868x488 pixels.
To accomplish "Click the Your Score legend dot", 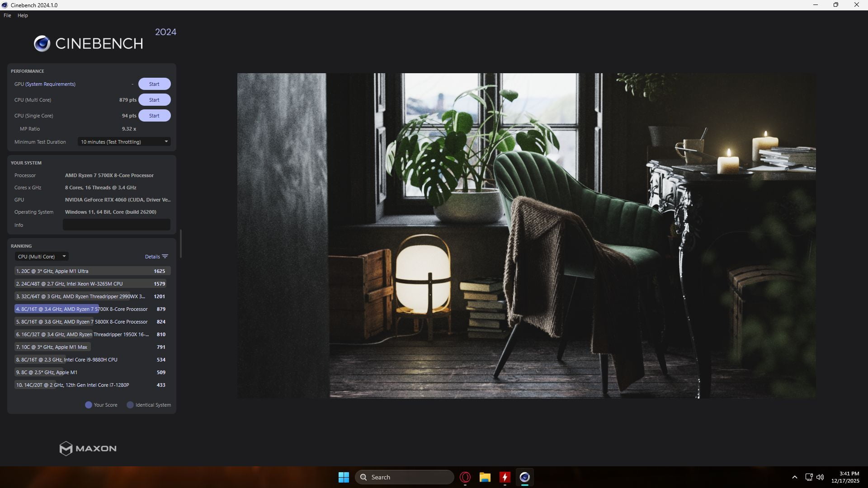I will pyautogui.click(x=89, y=405).
